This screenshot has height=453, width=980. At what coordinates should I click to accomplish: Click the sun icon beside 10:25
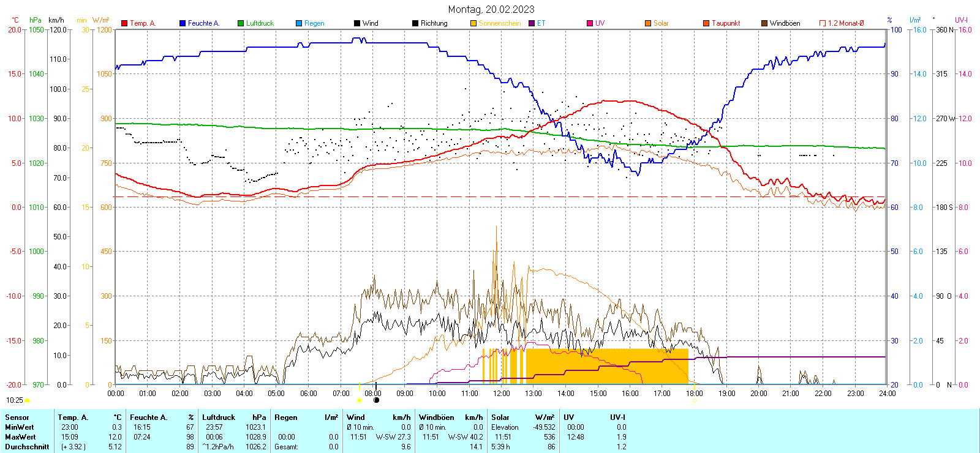click(x=27, y=400)
